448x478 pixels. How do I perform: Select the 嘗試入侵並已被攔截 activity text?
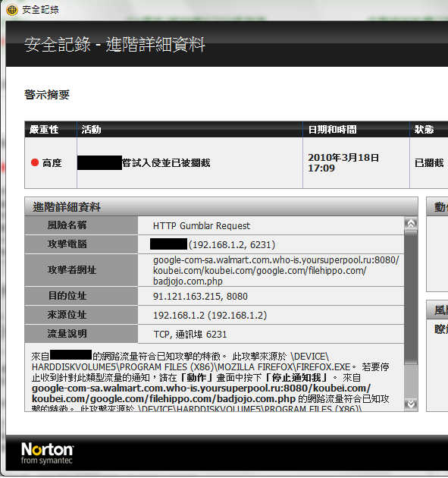pos(166,163)
